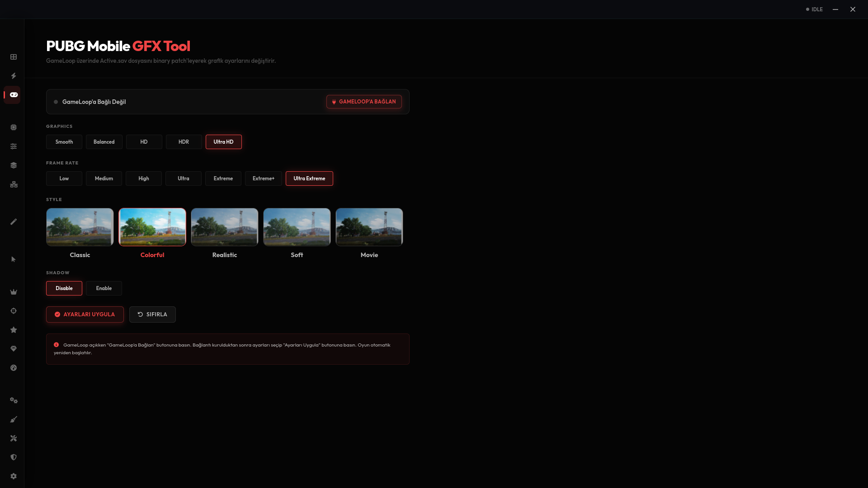Choose HDR graphics option
The height and width of the screenshot is (488, 868).
click(x=184, y=142)
